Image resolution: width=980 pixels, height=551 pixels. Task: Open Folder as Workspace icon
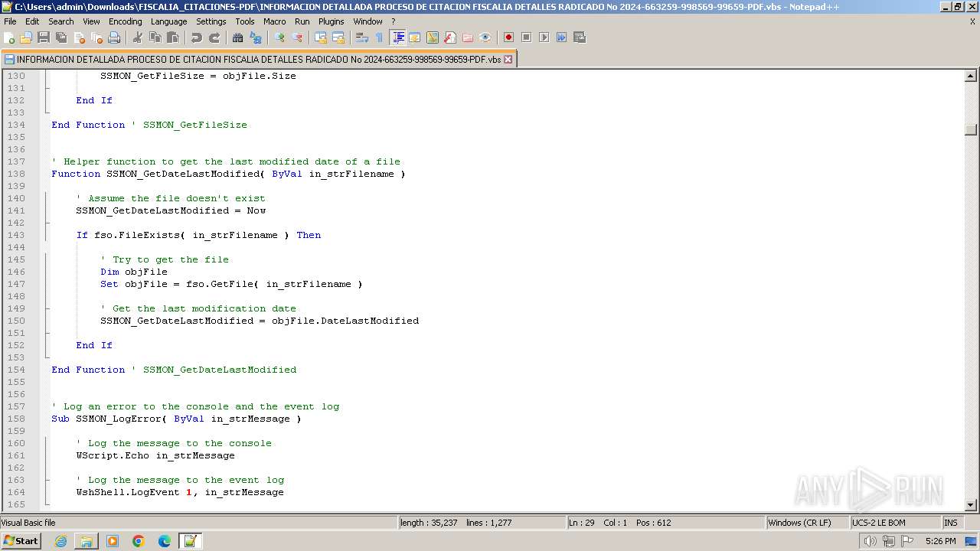pyautogui.click(x=468, y=37)
